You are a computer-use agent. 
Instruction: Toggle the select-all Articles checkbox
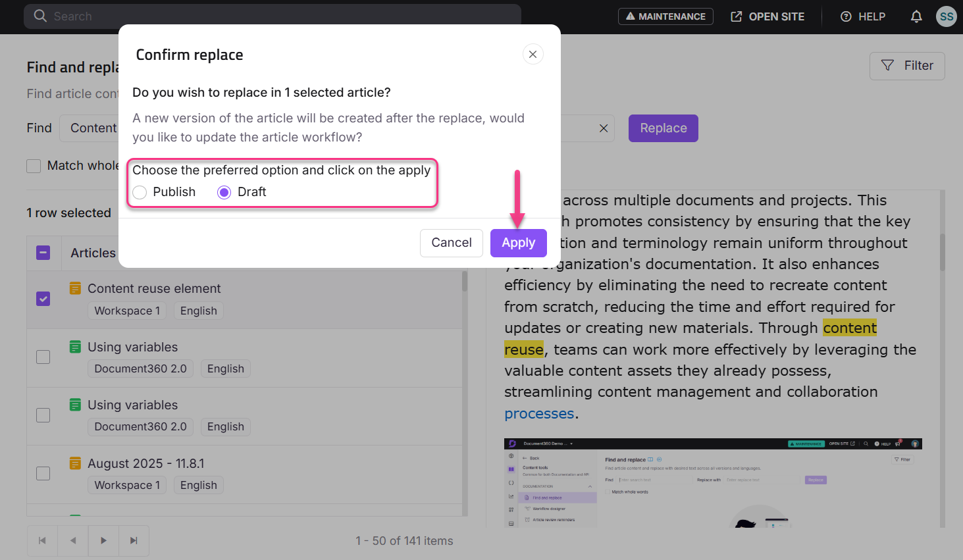[43, 253]
